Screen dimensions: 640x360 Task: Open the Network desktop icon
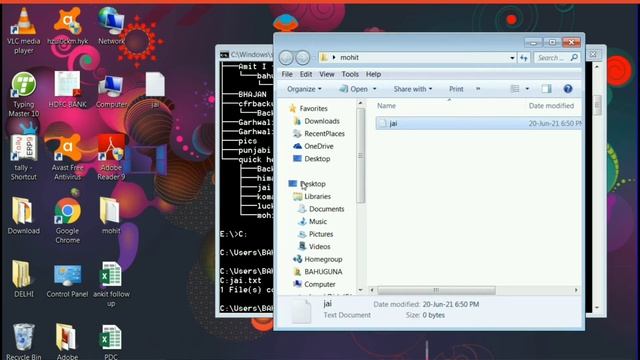[111, 26]
